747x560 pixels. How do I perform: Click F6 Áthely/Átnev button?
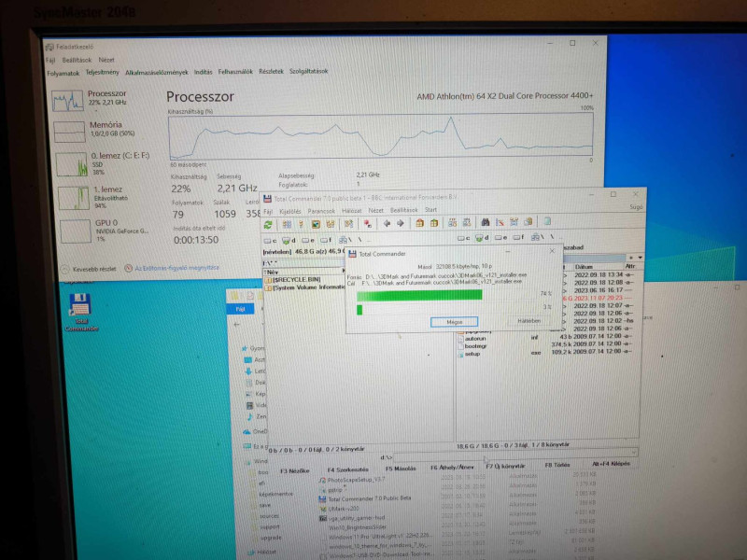coord(452,468)
